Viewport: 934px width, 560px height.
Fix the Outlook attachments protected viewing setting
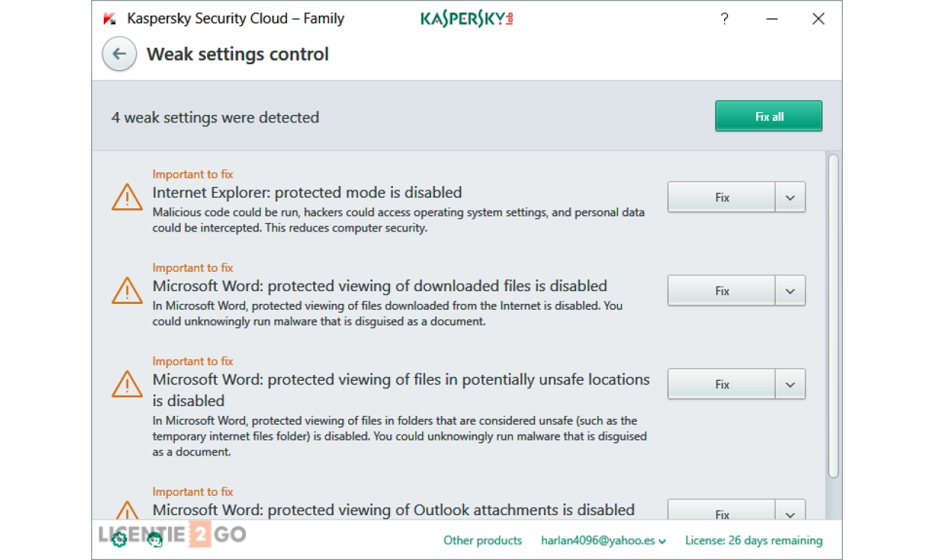(722, 512)
